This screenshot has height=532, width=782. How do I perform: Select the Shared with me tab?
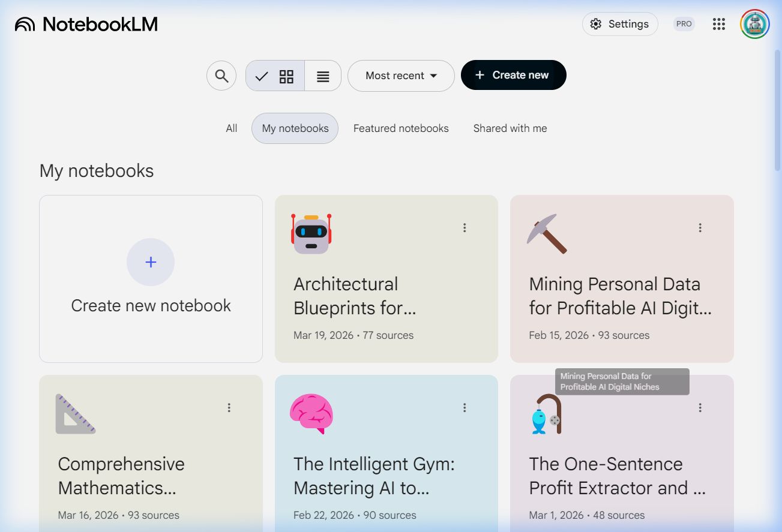(510, 128)
